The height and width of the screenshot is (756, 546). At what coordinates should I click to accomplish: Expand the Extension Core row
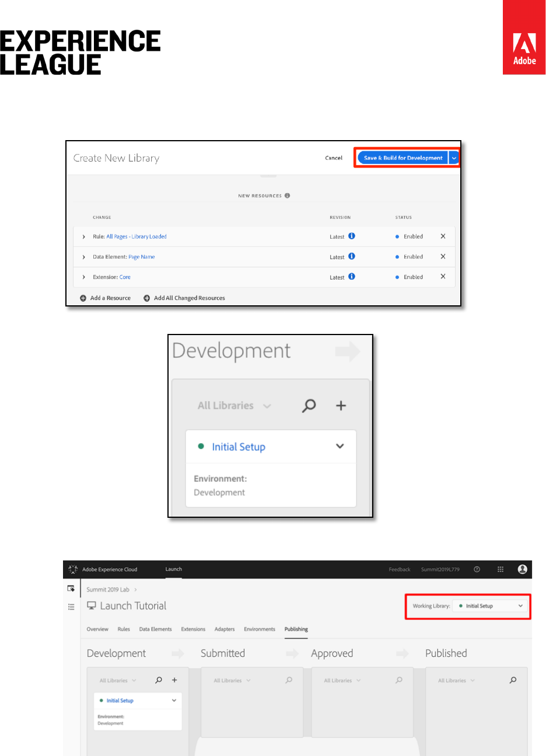click(x=84, y=277)
